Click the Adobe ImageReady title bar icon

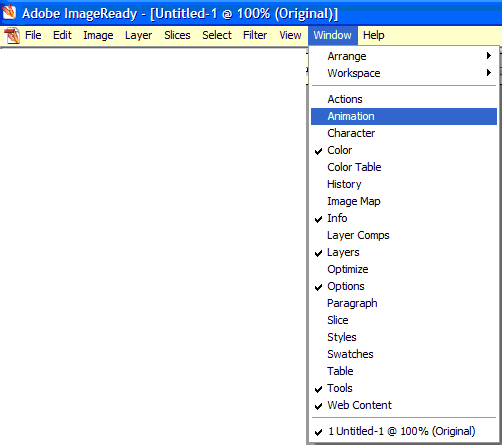[x=9, y=12]
